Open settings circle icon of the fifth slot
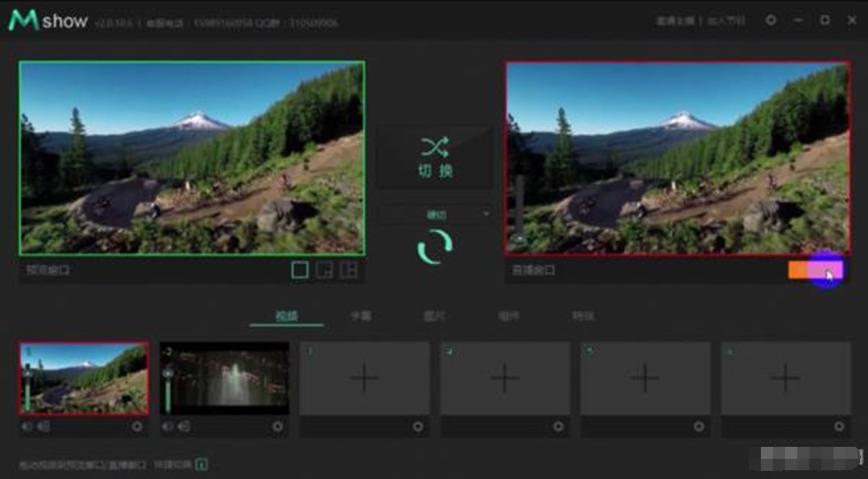 [x=699, y=427]
